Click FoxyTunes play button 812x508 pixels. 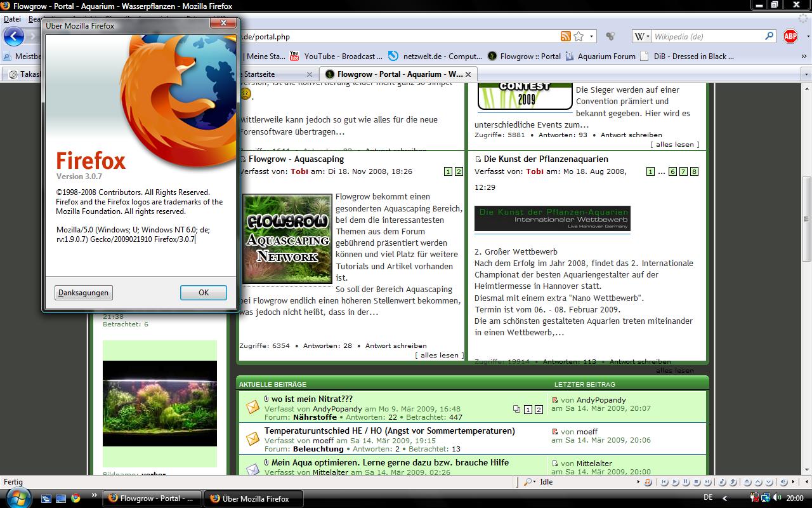pyautogui.click(x=676, y=482)
